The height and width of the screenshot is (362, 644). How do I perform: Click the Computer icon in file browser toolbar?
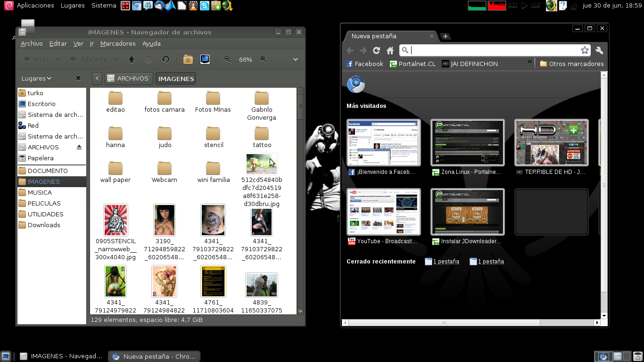(205, 59)
